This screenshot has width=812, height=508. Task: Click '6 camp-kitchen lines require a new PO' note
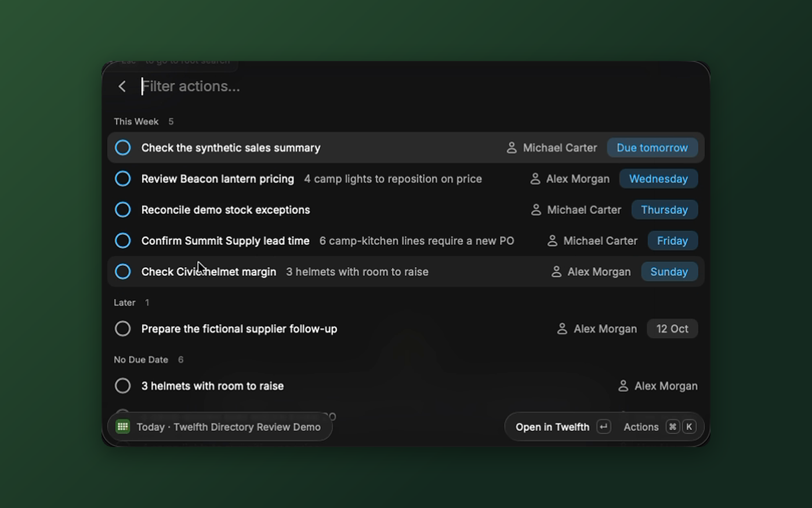pos(417,240)
